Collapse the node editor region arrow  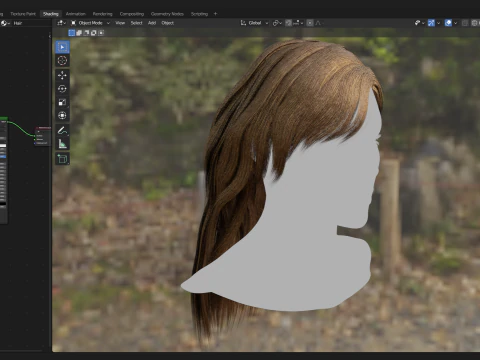[x=50, y=35]
